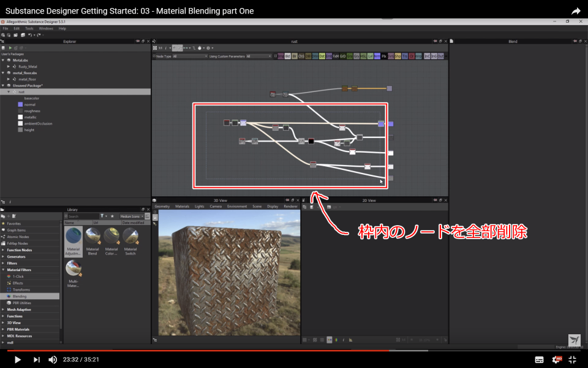The image size is (588, 368).
Task: Change Medium Icons view dropdown
Action: pyautogui.click(x=132, y=217)
